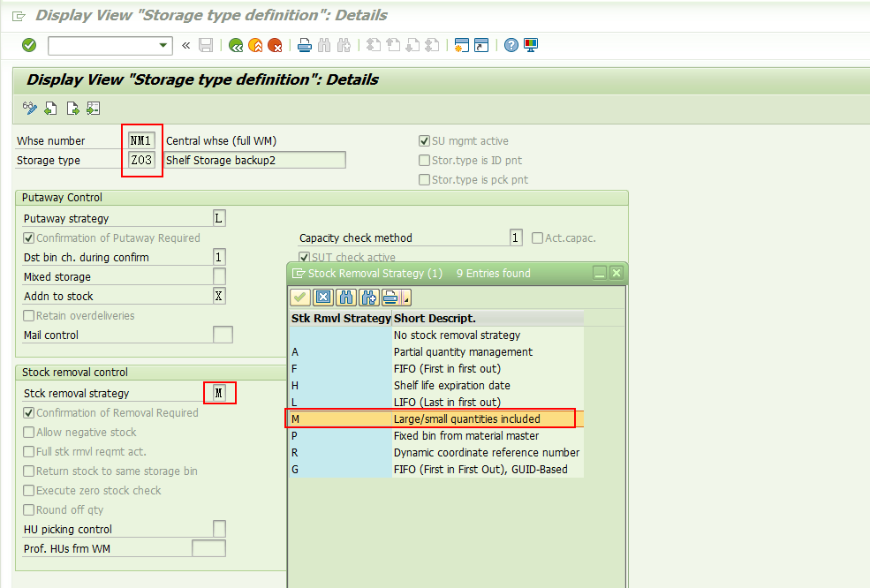Open the Help question mark icon
The height and width of the screenshot is (588, 870).
click(x=511, y=46)
